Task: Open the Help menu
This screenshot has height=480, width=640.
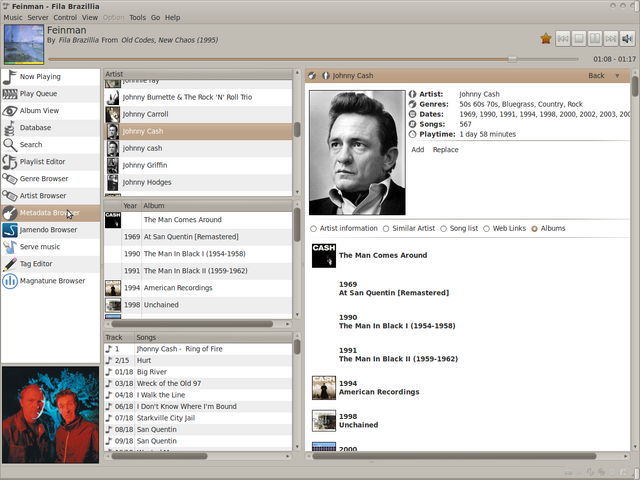Action: [x=172, y=18]
